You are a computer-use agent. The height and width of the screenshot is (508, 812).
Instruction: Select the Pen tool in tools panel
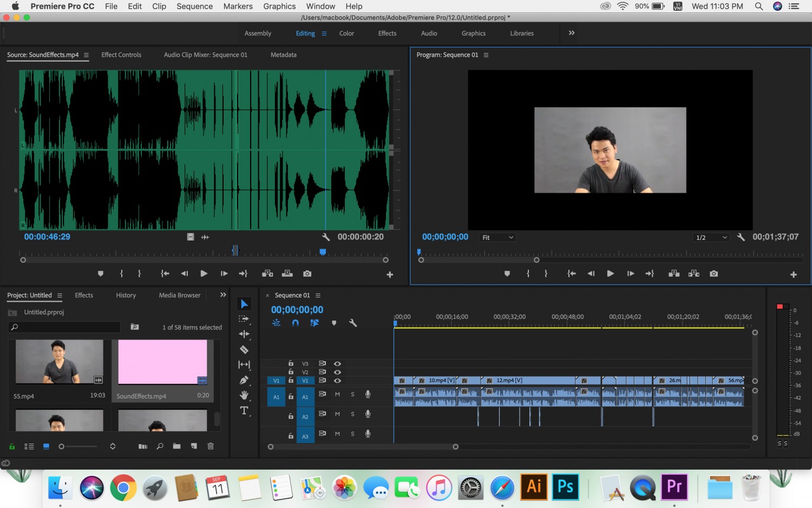(x=244, y=380)
